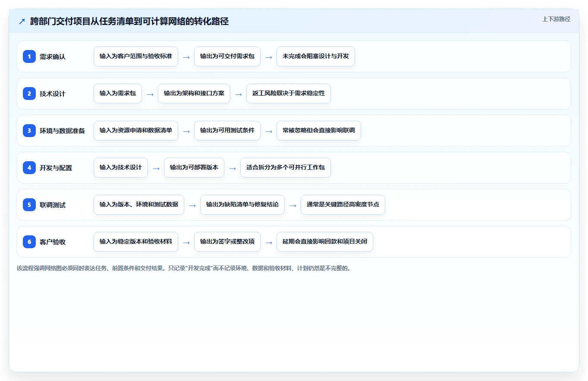
Task: Select the step 5 number badge
Action: point(29,205)
